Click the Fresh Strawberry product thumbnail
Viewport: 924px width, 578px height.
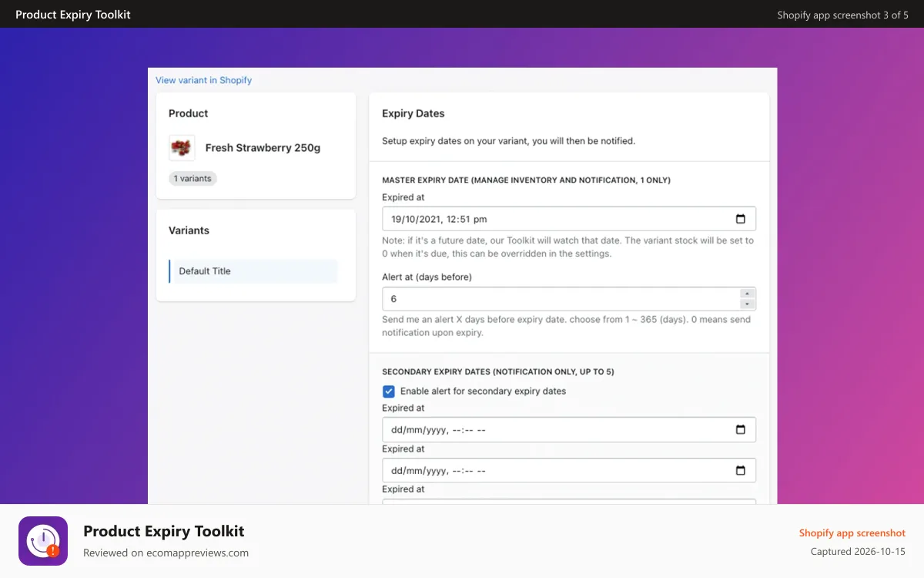tap(182, 148)
